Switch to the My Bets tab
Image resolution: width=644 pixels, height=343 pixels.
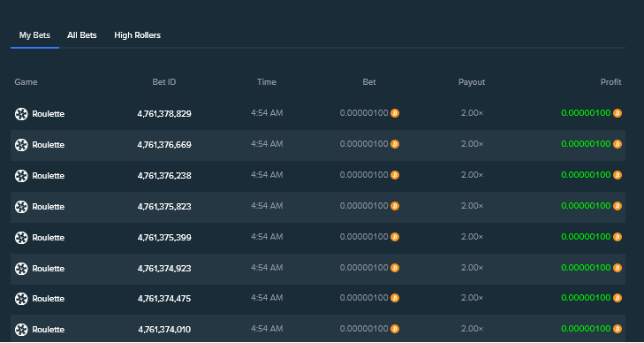click(34, 35)
